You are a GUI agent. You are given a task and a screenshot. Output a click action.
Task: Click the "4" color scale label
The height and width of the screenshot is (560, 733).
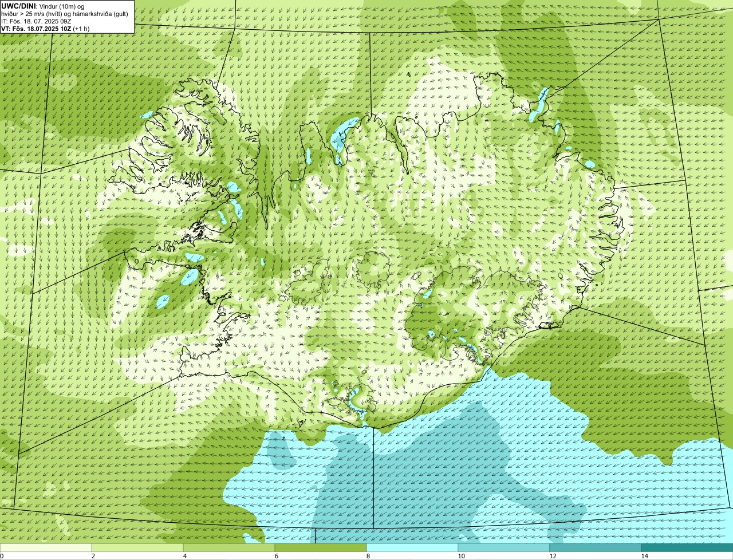pos(185,556)
